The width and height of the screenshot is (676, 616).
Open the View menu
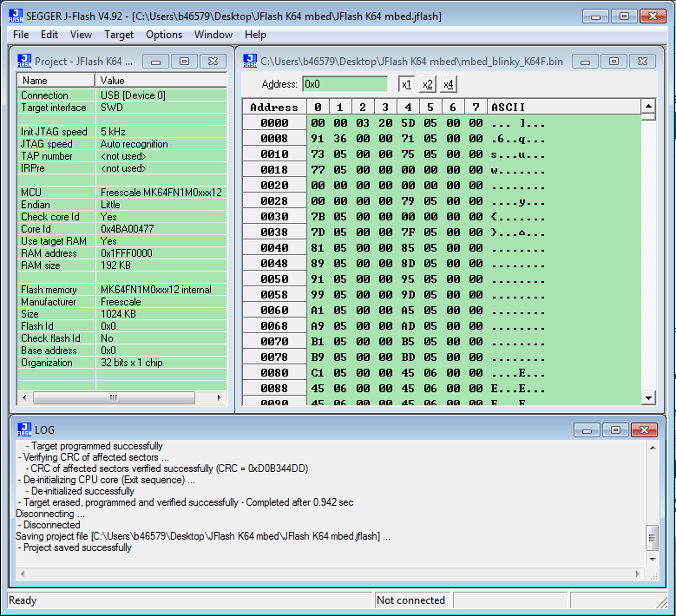[81, 35]
